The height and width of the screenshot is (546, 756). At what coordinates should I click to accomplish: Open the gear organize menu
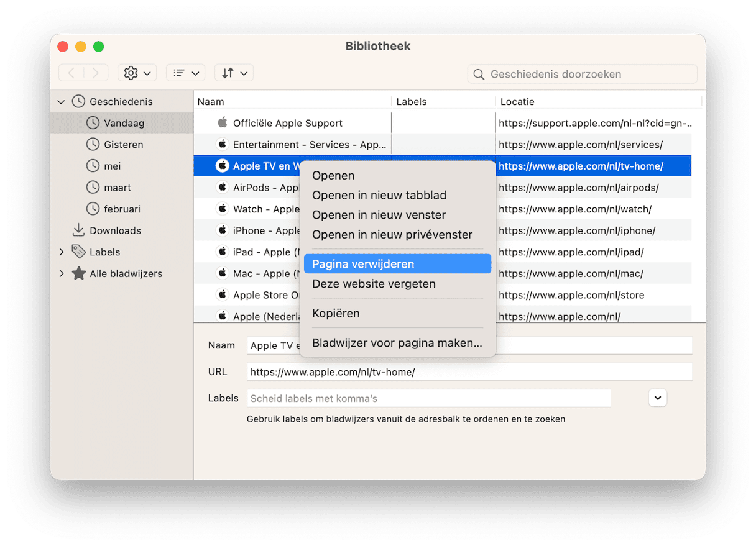(x=137, y=73)
